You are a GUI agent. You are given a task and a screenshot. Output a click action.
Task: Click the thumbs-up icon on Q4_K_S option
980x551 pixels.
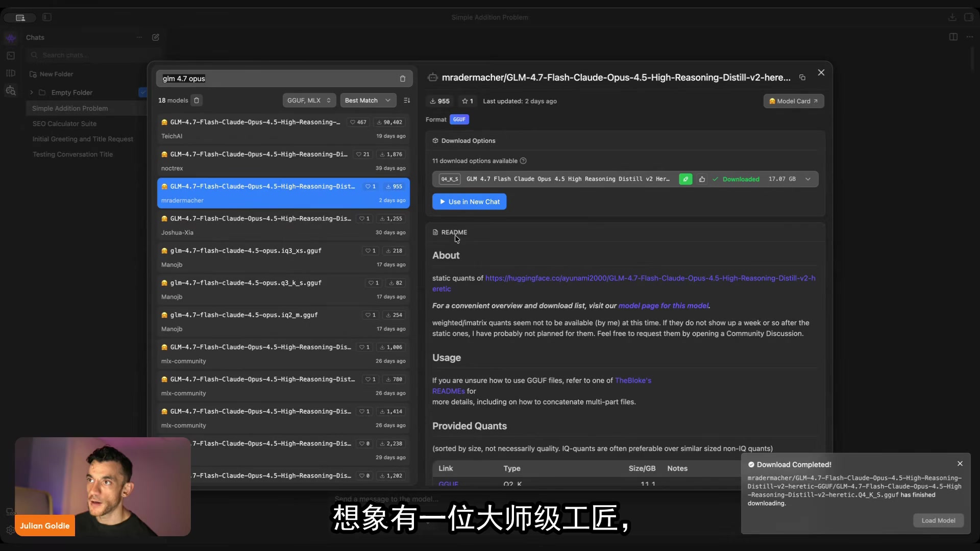pyautogui.click(x=702, y=179)
